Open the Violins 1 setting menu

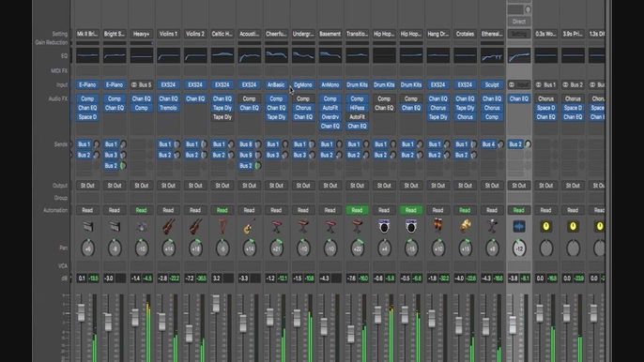(x=168, y=34)
